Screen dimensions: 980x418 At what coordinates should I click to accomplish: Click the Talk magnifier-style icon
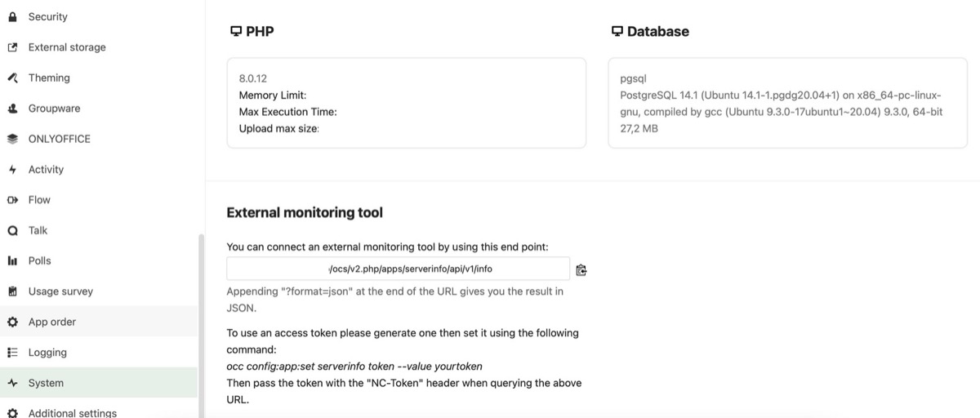(12, 231)
